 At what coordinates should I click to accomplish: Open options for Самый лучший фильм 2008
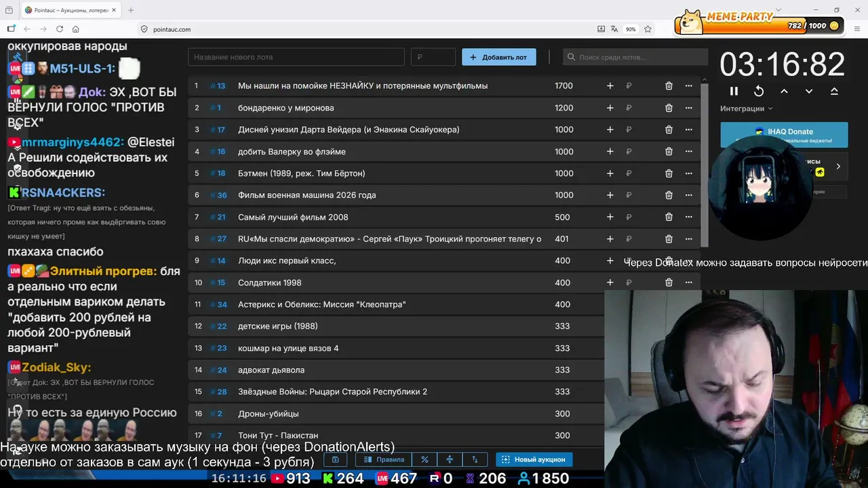click(x=688, y=217)
